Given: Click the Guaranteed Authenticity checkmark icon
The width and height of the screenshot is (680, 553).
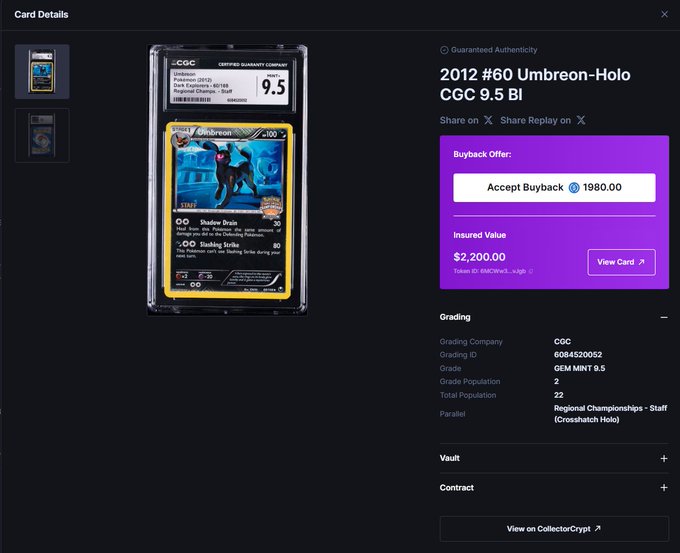Looking at the screenshot, I should tap(444, 50).
